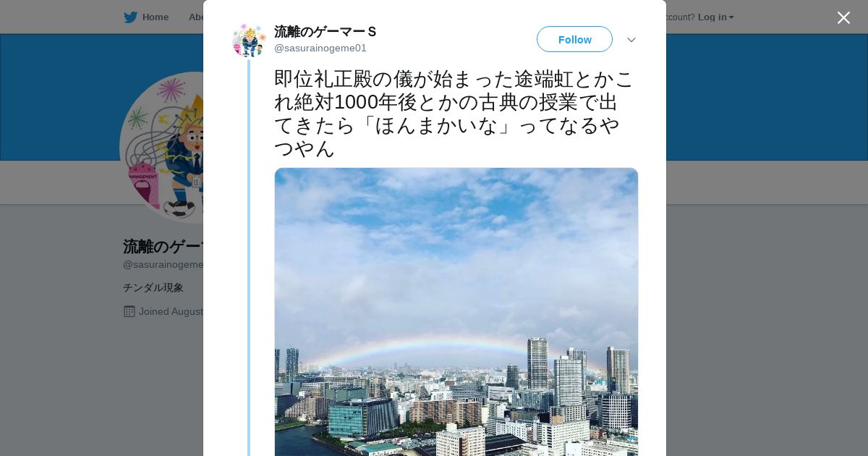Click the large profile picture behind the overlay
This screenshot has height=456, width=868.
(x=161, y=147)
